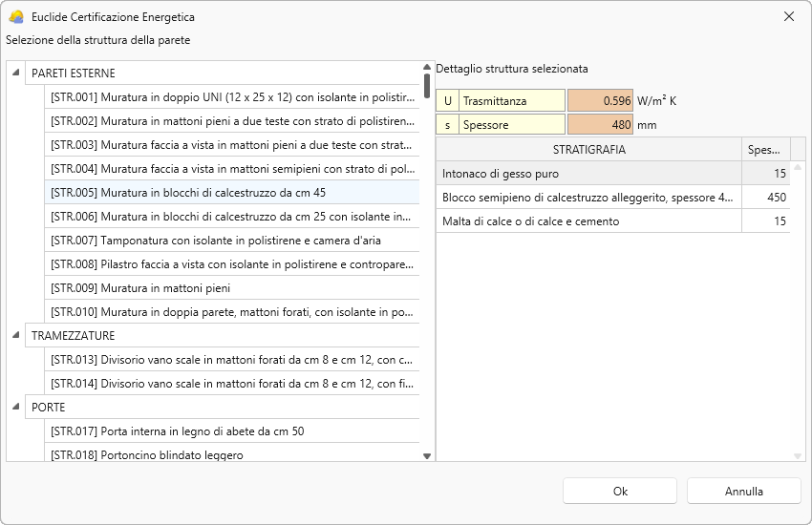Select STR.013 Divisorio vano scale
The height and width of the screenshot is (525, 812).
231,360
